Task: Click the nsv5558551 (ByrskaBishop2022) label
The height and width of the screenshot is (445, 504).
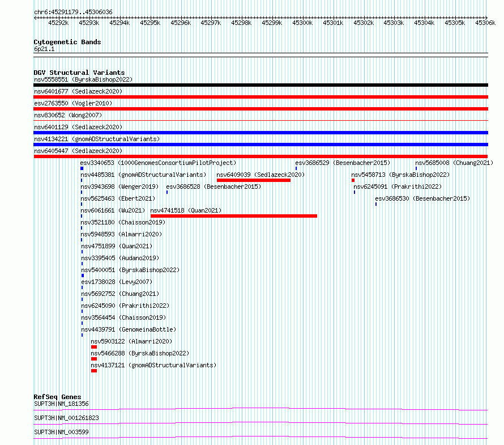Action: pos(83,79)
